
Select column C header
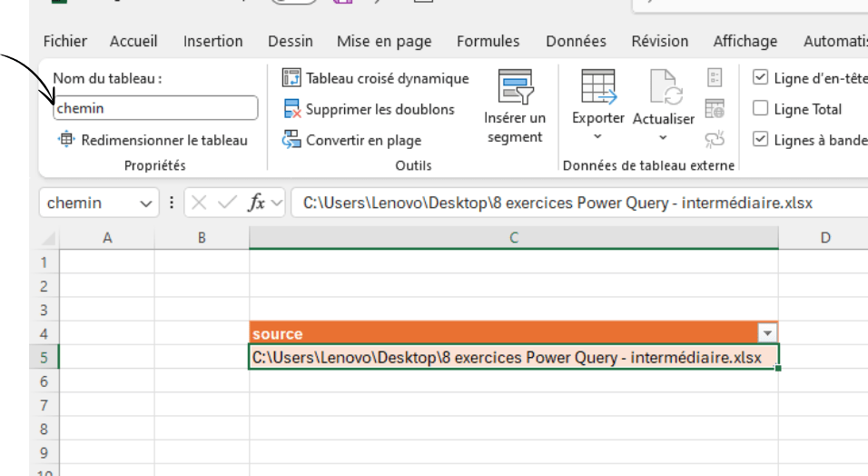coord(514,238)
